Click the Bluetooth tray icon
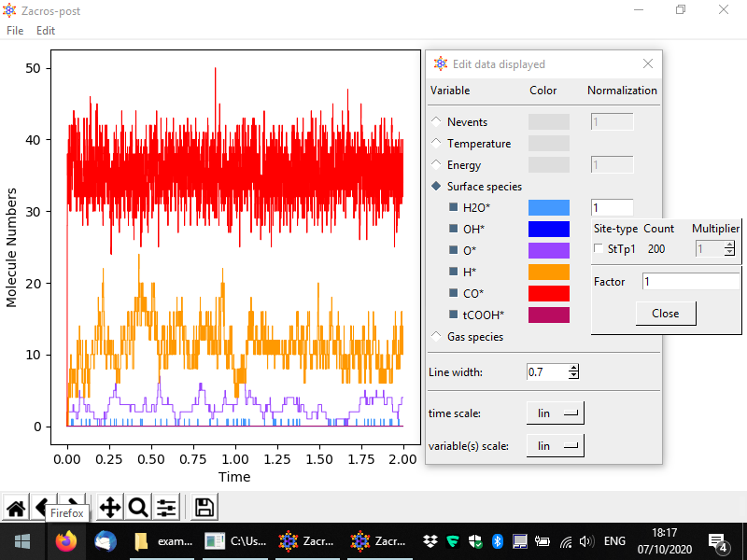 click(x=498, y=541)
